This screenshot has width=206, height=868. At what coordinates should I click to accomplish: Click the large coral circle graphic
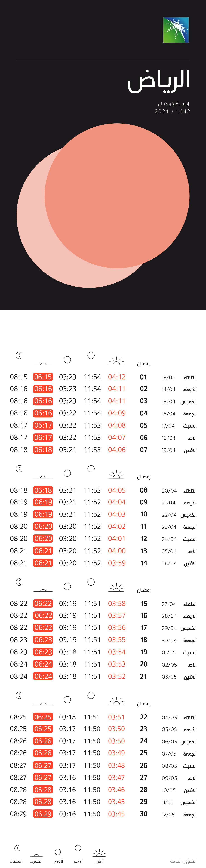tap(117, 196)
